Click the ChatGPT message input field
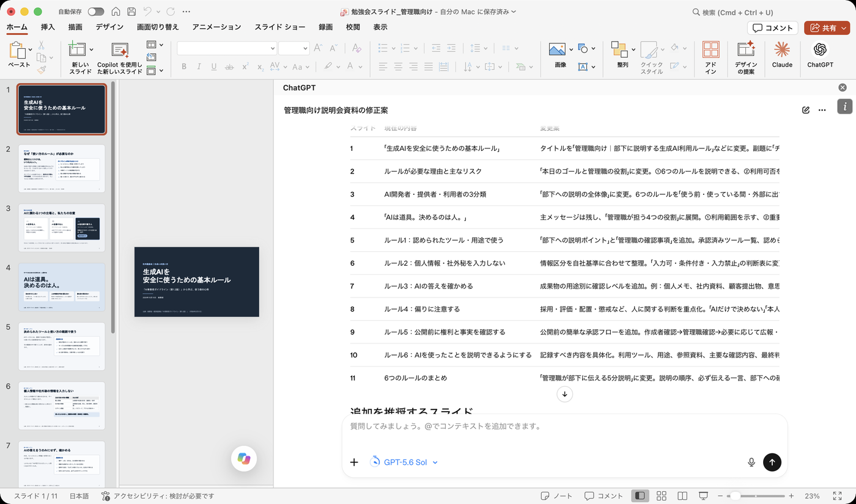The width and height of the screenshot is (856, 504). pos(564,426)
